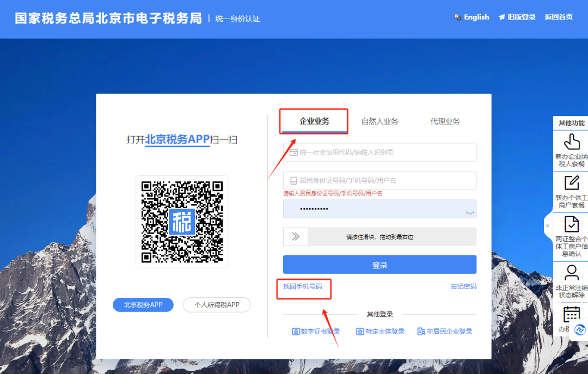Screen dimensions: 588x374
Task: Click the edit icon for 新办个体工商户套餐
Action: [572, 183]
